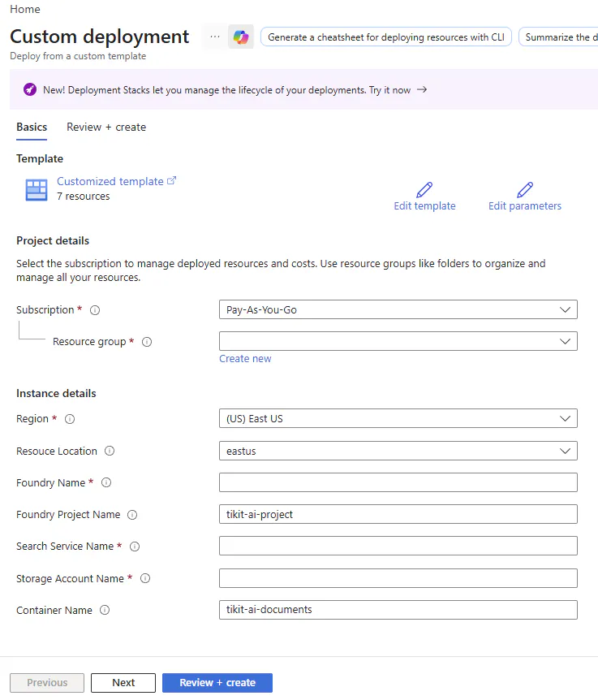Focus the Foundry Project Name input
598x700 pixels.
(x=398, y=514)
